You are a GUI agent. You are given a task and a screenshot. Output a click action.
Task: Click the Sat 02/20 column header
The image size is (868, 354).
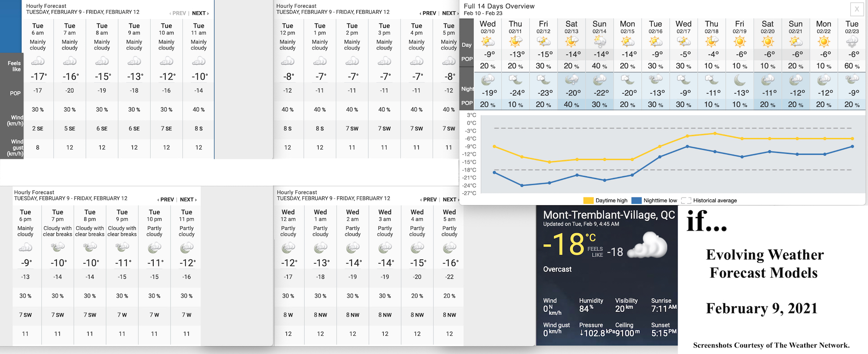(x=768, y=27)
